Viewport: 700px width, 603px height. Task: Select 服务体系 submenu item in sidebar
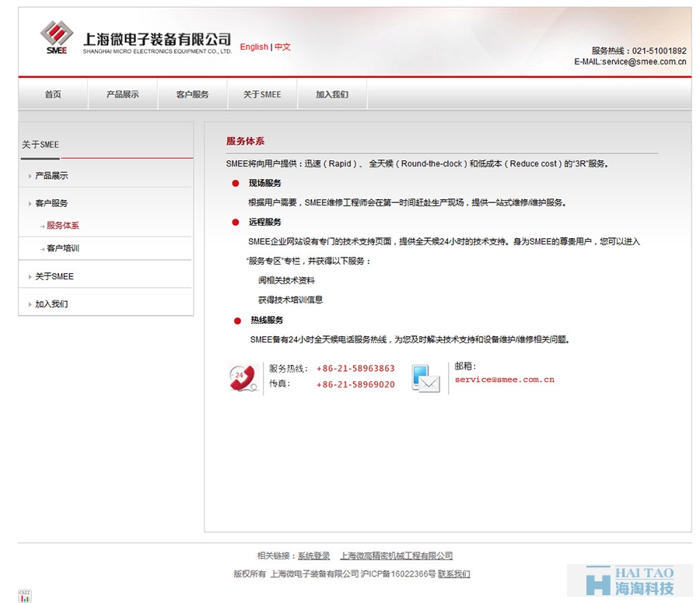[62, 226]
